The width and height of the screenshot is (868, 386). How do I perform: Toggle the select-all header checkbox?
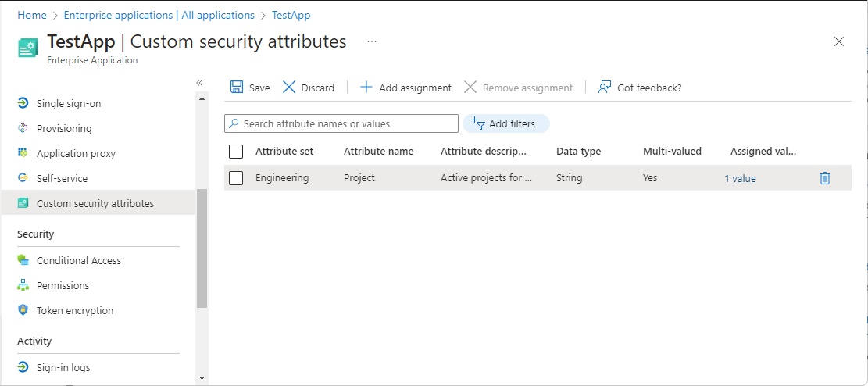(x=236, y=152)
